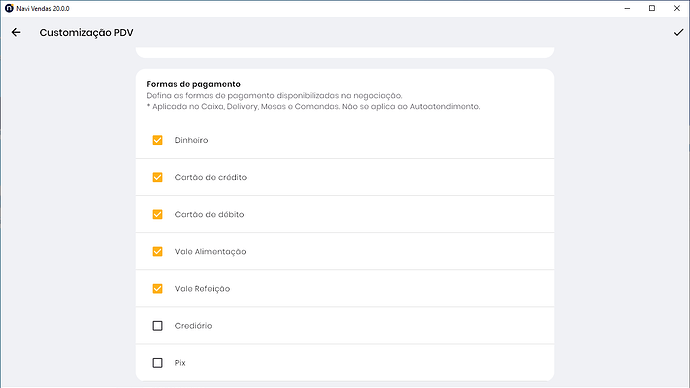The width and height of the screenshot is (690, 388).
Task: Click the Cartão de débito label
Action: click(209, 215)
